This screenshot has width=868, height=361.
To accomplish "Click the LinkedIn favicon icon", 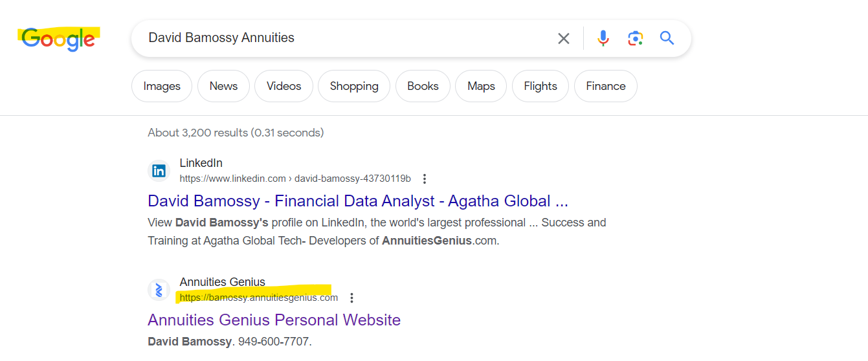I will tap(159, 171).
